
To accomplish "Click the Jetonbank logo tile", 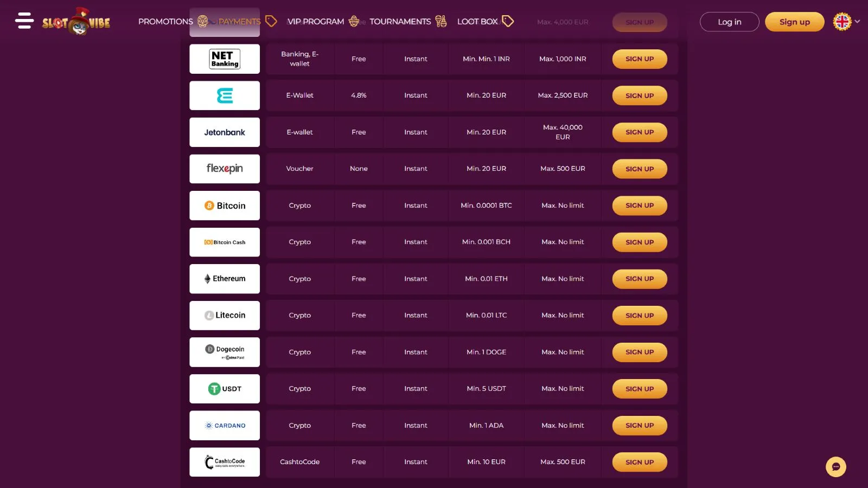I will tap(225, 132).
